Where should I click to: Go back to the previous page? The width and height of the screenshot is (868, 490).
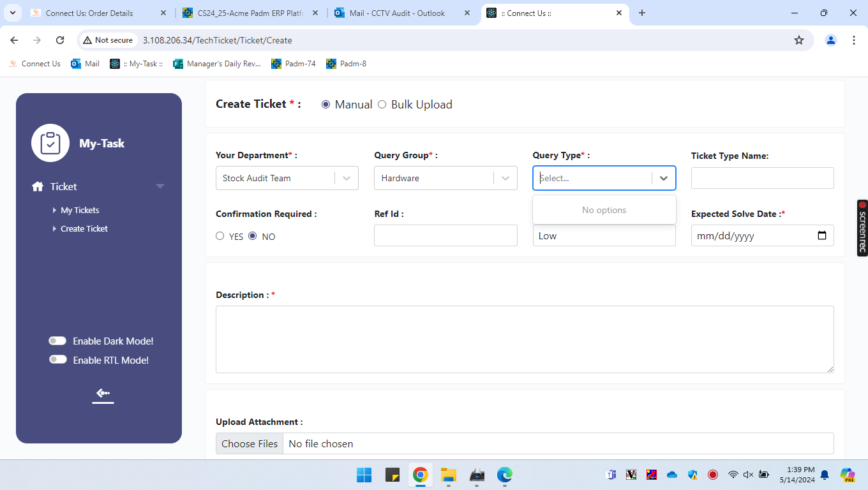pos(14,40)
